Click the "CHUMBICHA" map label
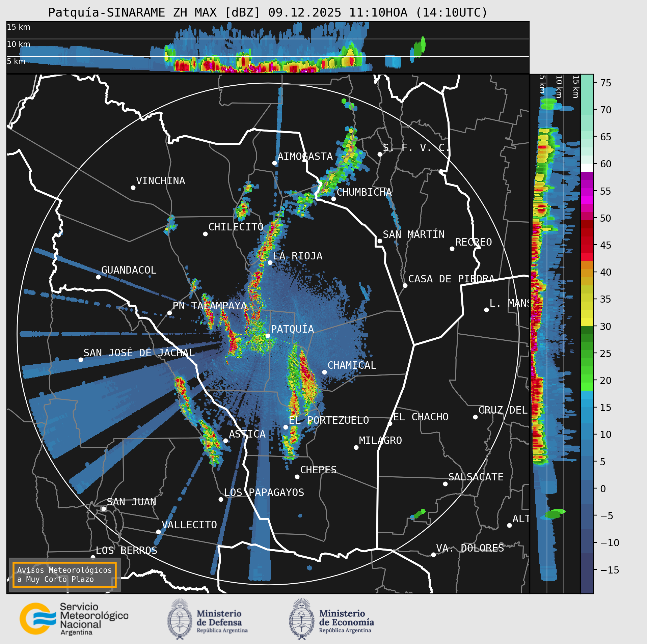 point(364,192)
